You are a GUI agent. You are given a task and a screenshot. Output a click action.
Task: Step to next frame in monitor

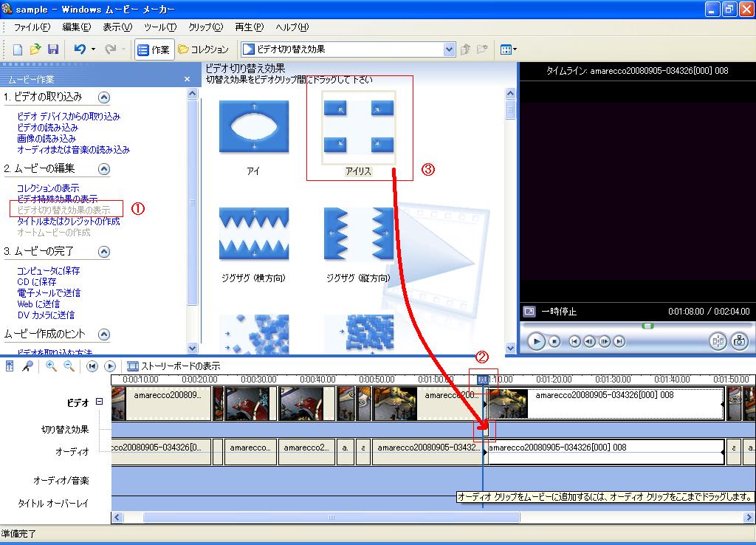(x=604, y=341)
